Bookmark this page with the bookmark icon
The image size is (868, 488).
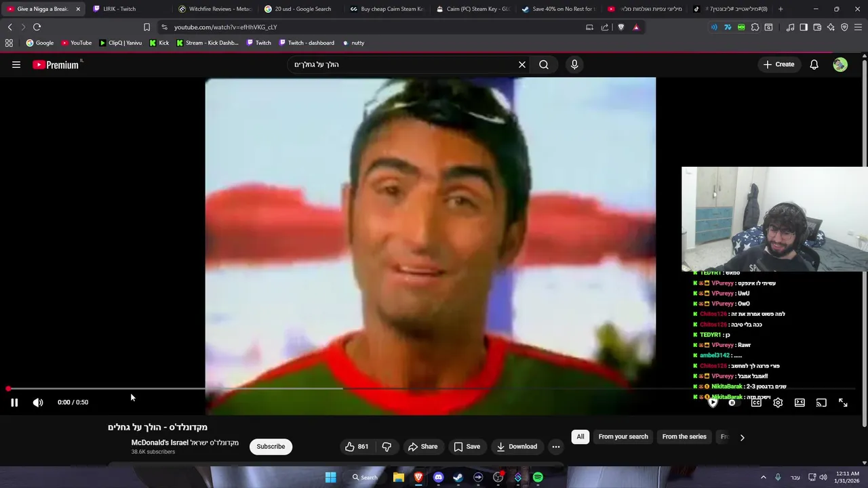pos(146,27)
